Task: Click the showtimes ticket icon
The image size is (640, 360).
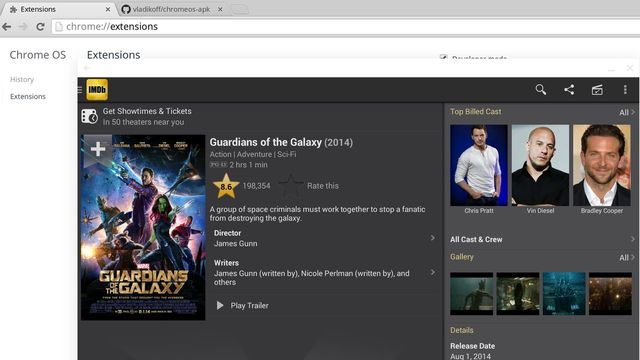Action: coord(89,116)
